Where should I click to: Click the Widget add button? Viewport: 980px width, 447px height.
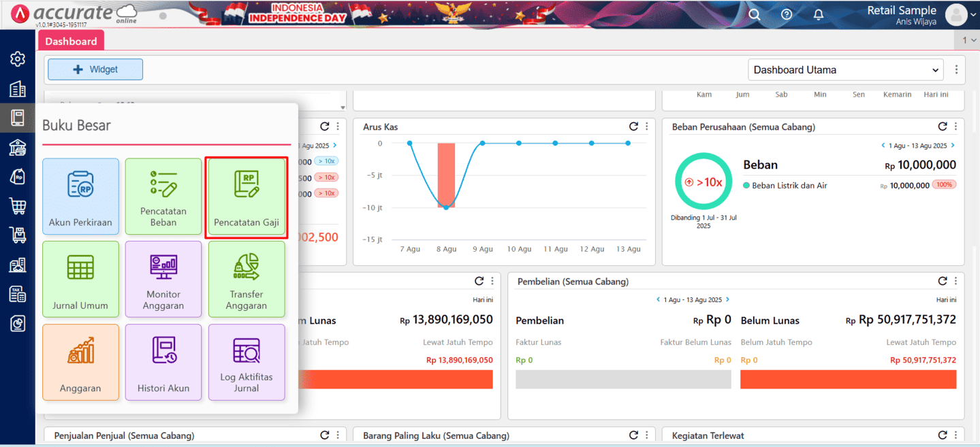(x=95, y=69)
